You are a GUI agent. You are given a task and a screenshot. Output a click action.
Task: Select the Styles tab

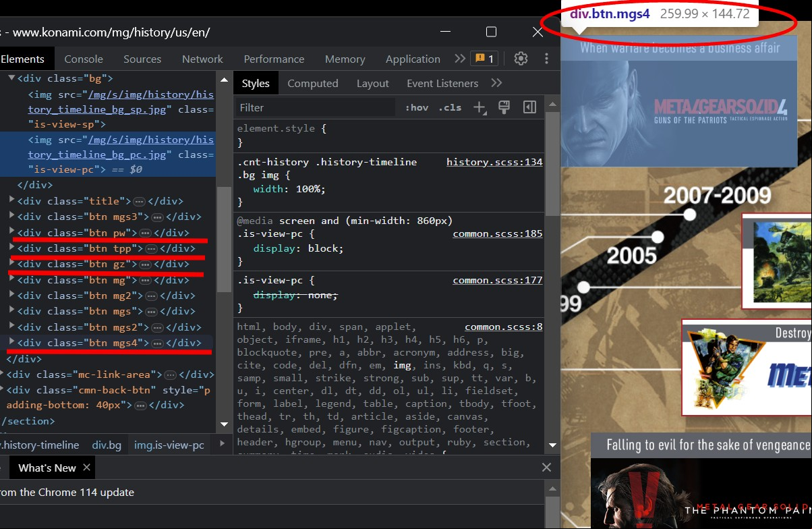pos(256,83)
